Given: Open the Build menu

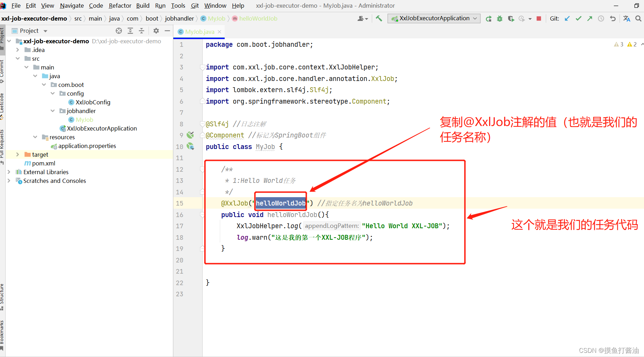Looking at the screenshot, I should 143,6.
